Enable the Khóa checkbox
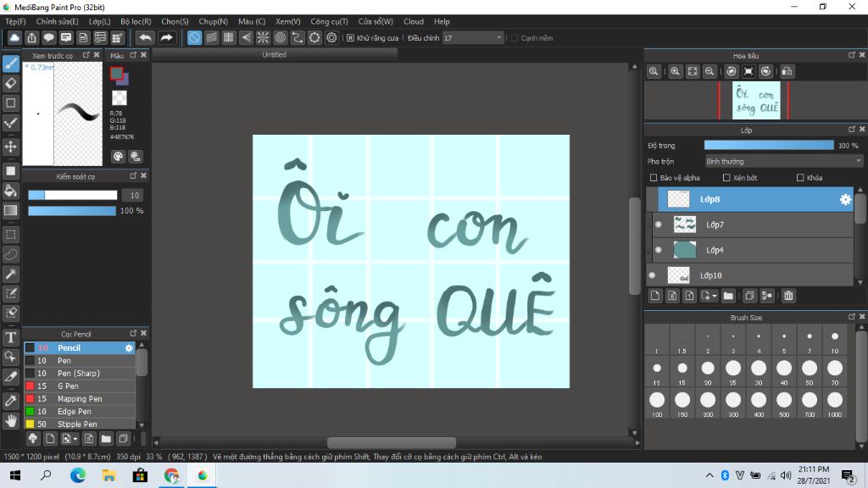 pos(800,178)
